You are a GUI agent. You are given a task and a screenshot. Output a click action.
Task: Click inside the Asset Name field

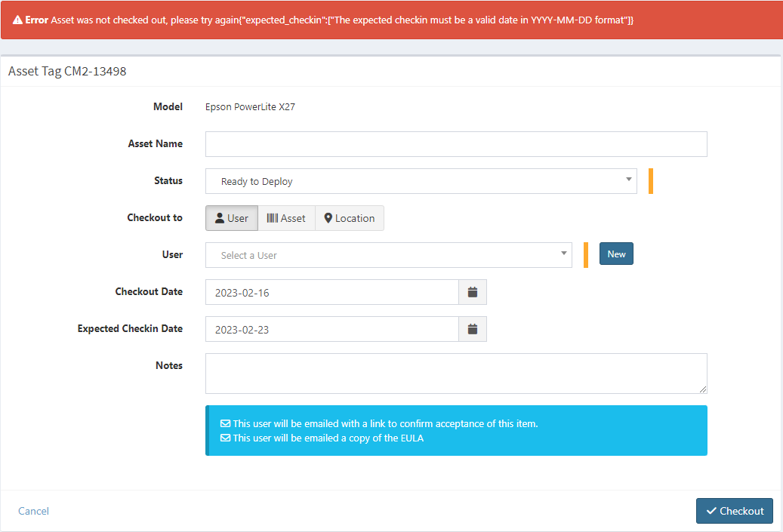(456, 143)
